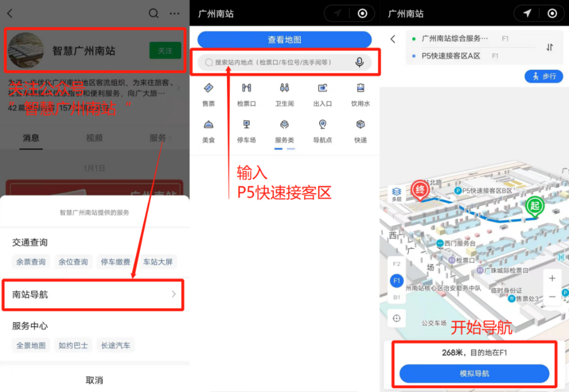
Task: Choose the 步行 walking mode
Action: click(x=544, y=76)
